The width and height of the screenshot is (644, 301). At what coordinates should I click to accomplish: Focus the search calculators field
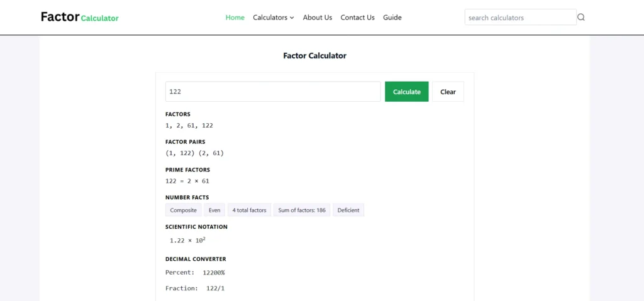(520, 17)
